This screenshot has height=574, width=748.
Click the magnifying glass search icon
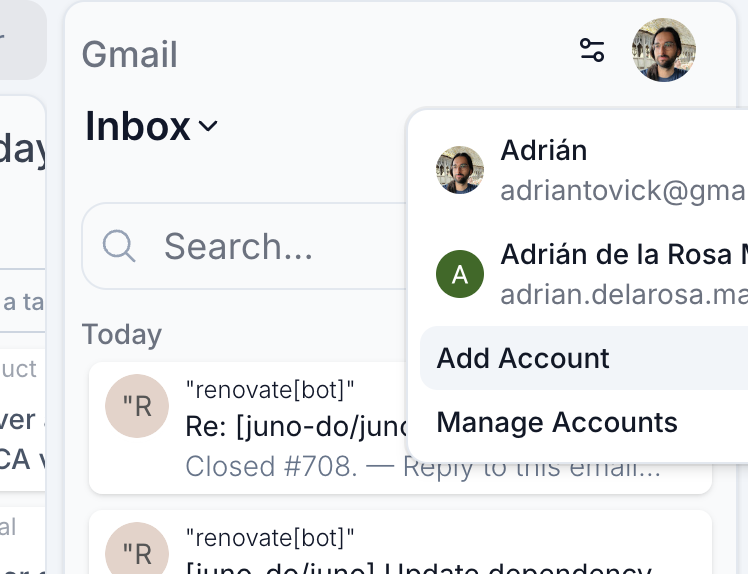(119, 246)
